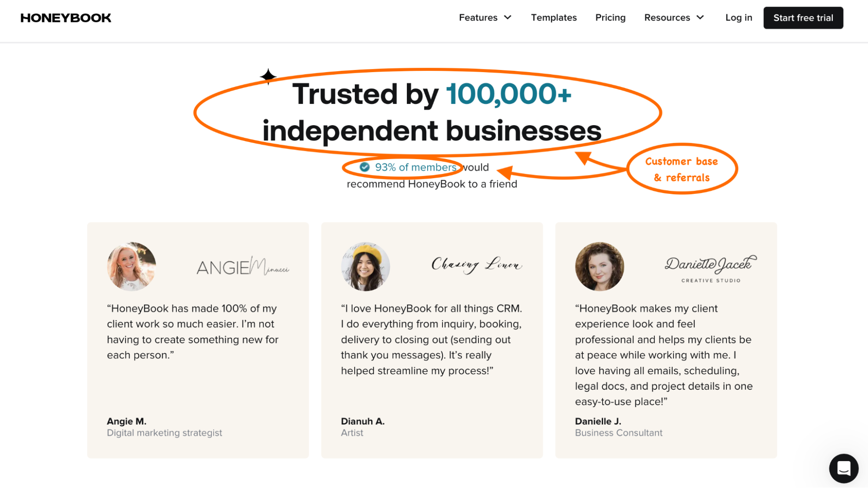
Task: Click Angie M.'s profile photo
Action: (x=132, y=266)
